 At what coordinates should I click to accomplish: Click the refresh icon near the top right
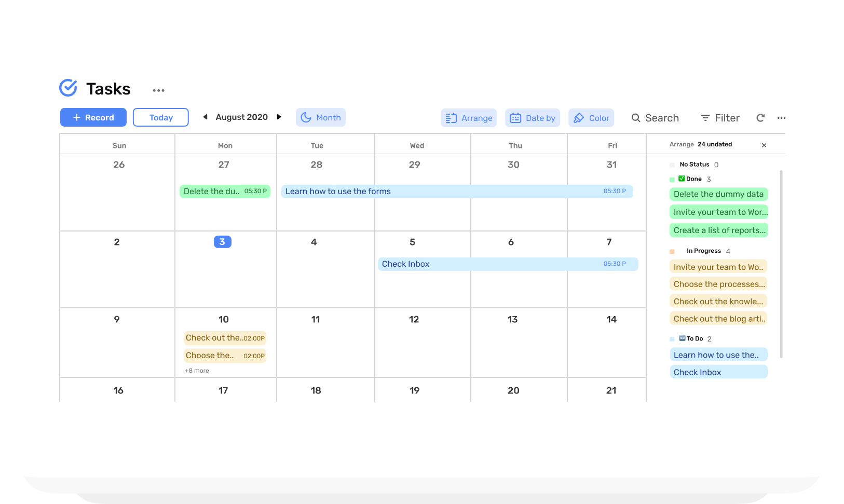point(760,118)
